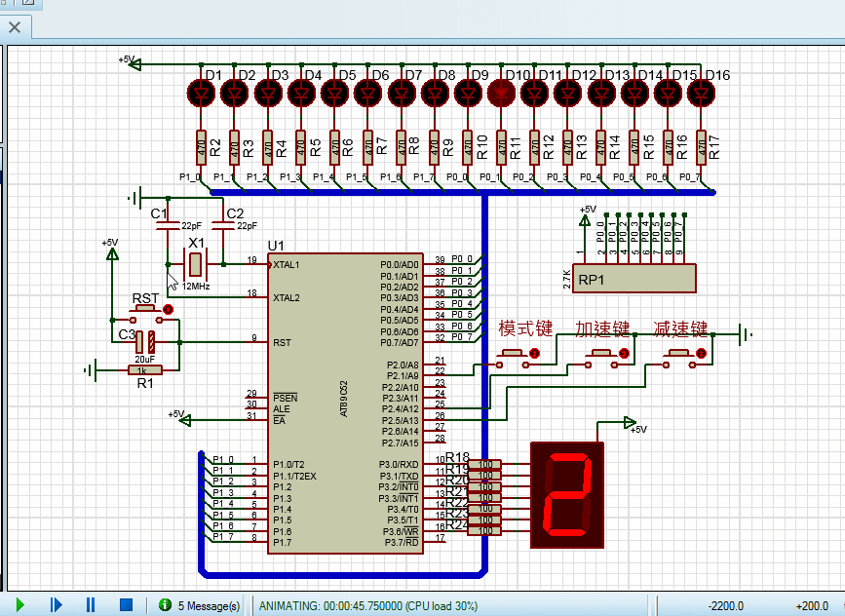The image size is (845, 616).
Task: Select the RP1 resistor pack body
Action: point(634,279)
